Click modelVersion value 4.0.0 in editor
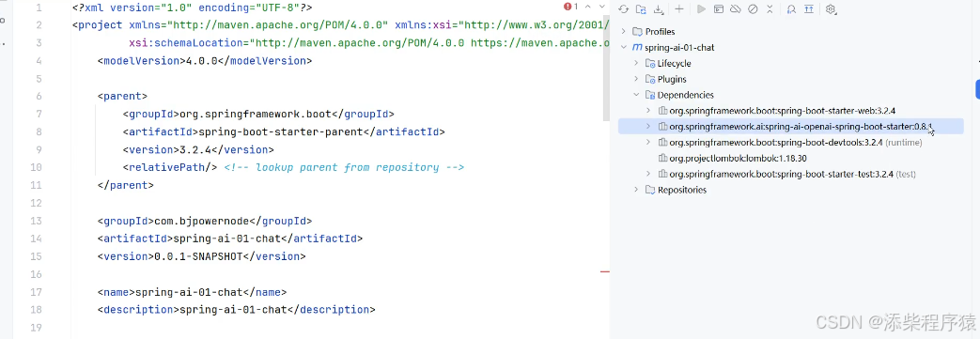 click(202, 61)
